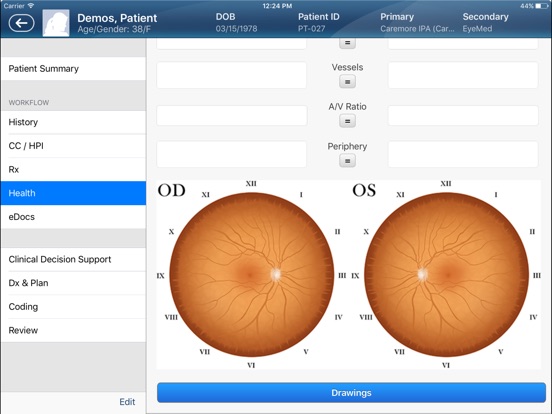Tap Edit in the sidebar footer

[127, 402]
